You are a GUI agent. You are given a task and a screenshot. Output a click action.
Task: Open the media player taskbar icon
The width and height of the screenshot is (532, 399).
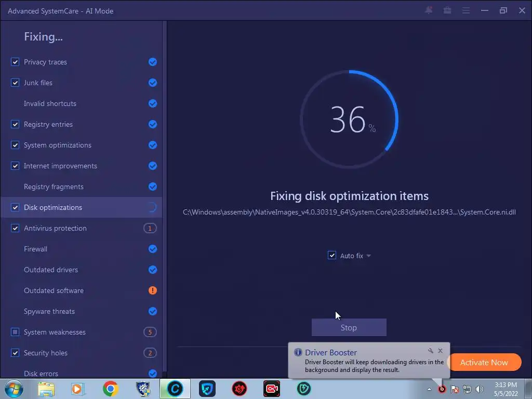pos(78,389)
